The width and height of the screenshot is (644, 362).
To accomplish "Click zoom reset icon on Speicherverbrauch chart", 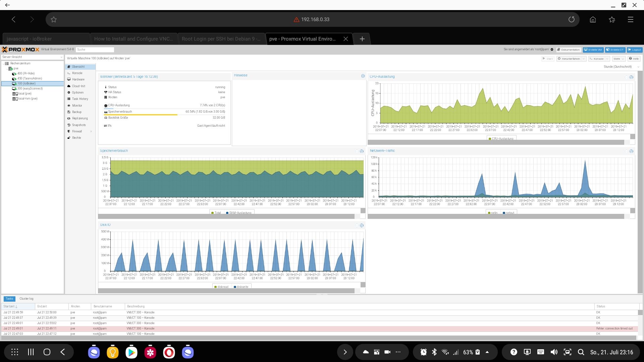I will (x=362, y=151).
